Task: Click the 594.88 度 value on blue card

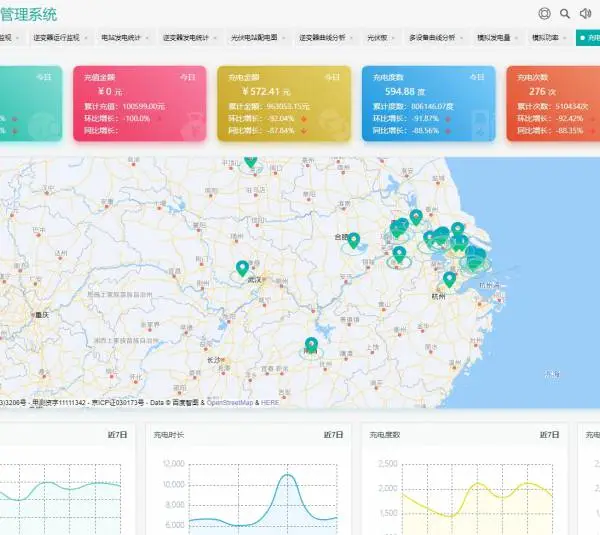Action: coord(405,91)
